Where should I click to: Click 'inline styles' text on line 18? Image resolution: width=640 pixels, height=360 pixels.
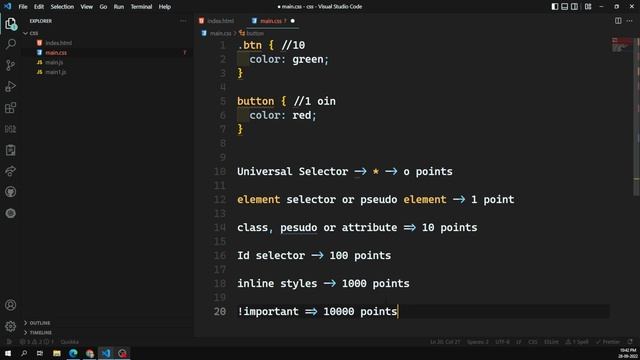point(277,284)
